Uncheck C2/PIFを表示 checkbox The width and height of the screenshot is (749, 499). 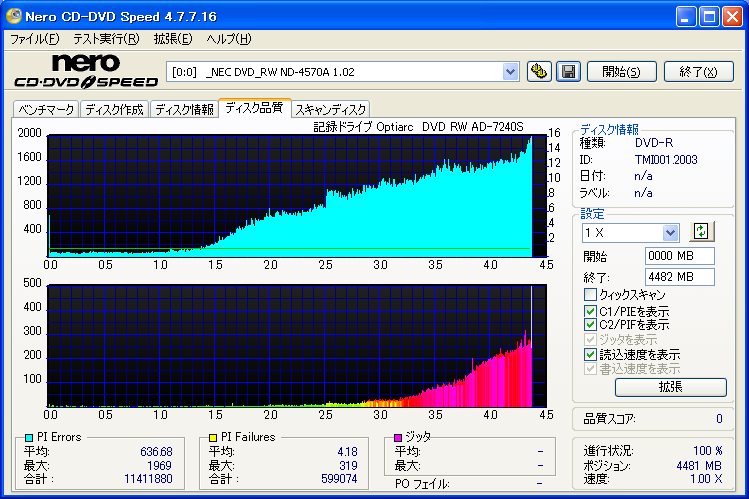pos(590,325)
